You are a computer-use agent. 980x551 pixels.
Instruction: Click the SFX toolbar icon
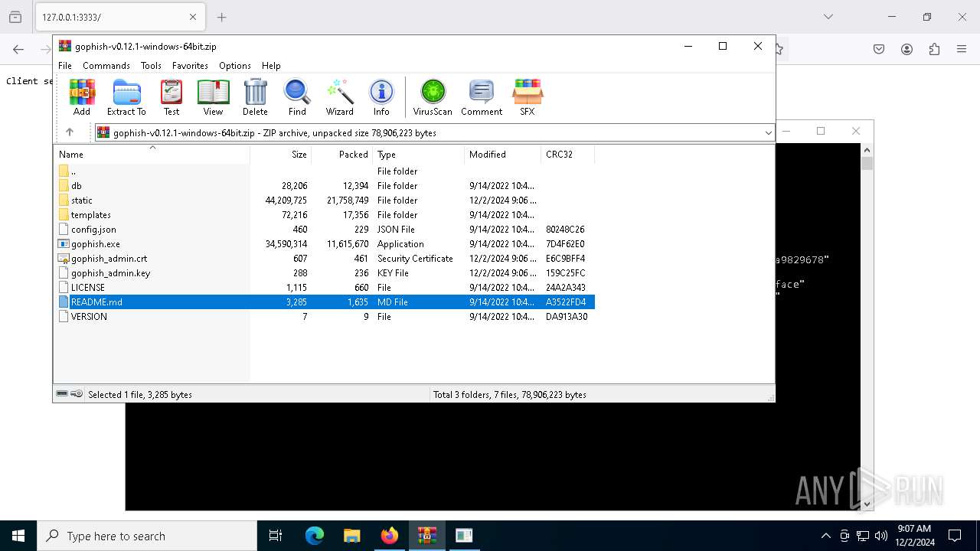click(x=528, y=97)
